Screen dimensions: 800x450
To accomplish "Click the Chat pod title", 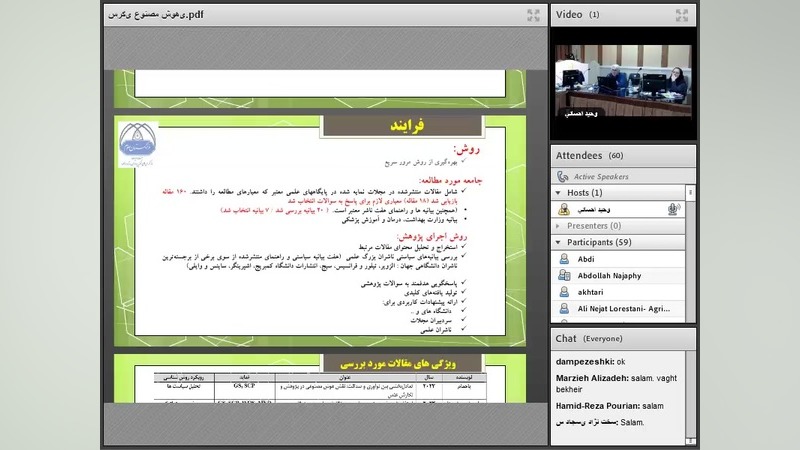I will pos(566,338).
